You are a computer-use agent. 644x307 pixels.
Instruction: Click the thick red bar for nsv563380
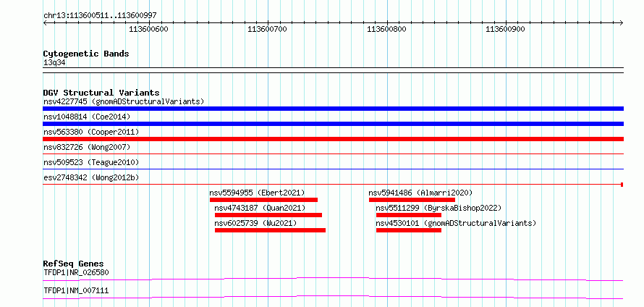(333, 139)
